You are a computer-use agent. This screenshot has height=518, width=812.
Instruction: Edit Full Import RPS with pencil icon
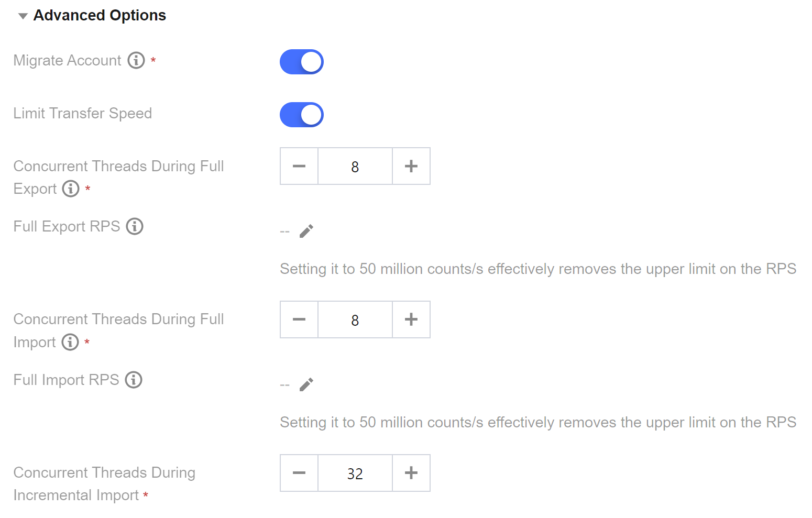point(306,384)
